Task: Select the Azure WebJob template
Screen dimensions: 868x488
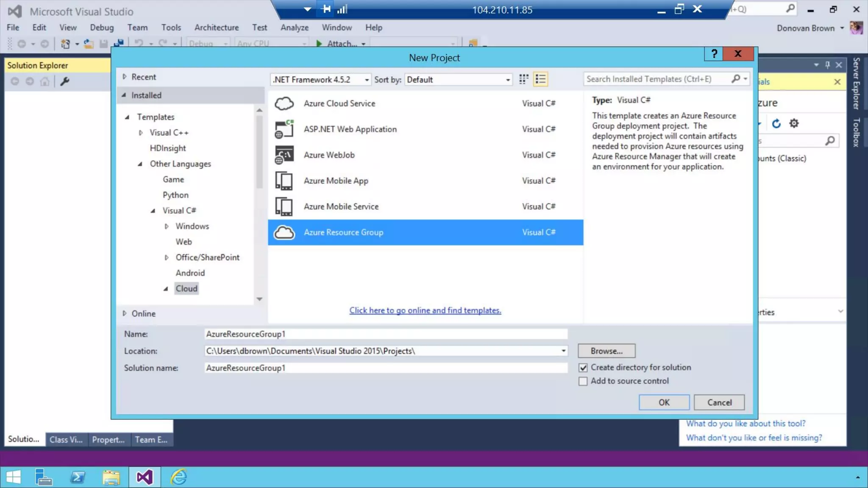Action: pyautogui.click(x=329, y=155)
